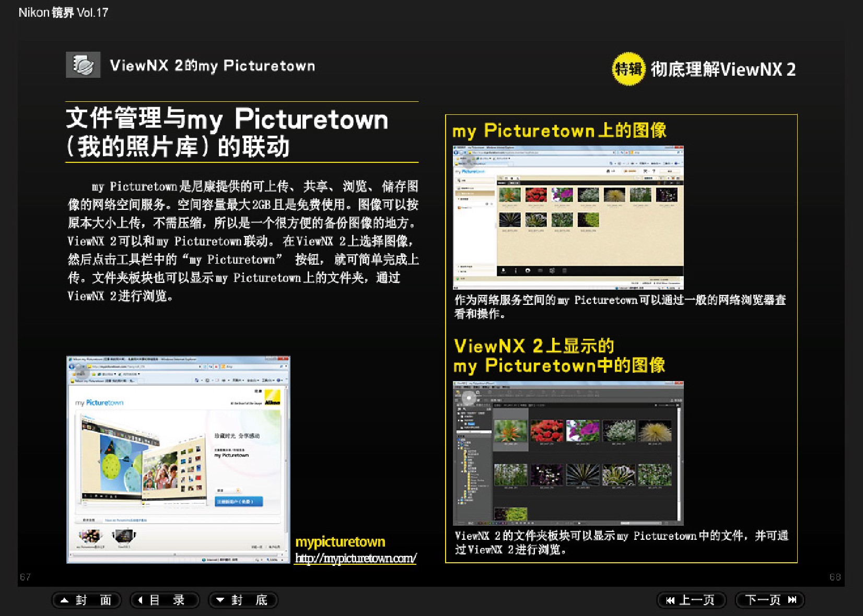Click the subtitle line （我的照片库）的联动
The image size is (863, 616).
click(178, 147)
